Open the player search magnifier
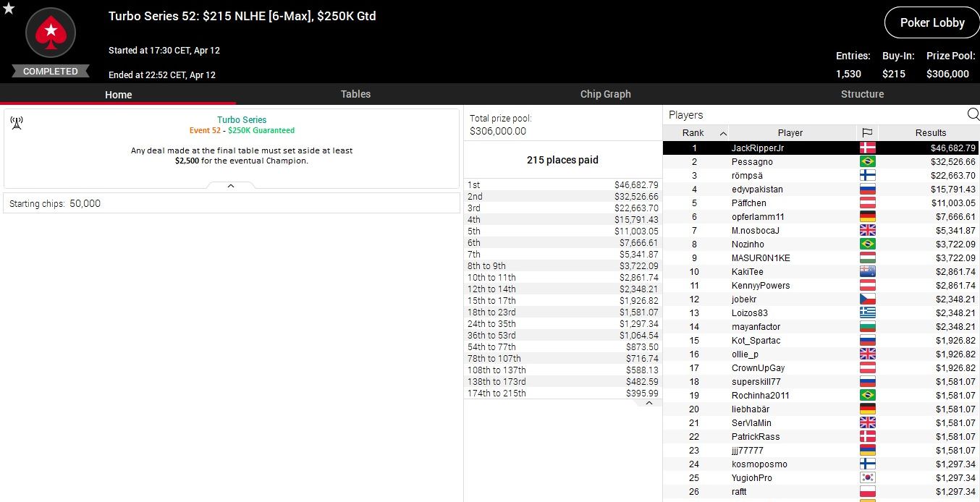This screenshot has width=980, height=502. (x=973, y=114)
